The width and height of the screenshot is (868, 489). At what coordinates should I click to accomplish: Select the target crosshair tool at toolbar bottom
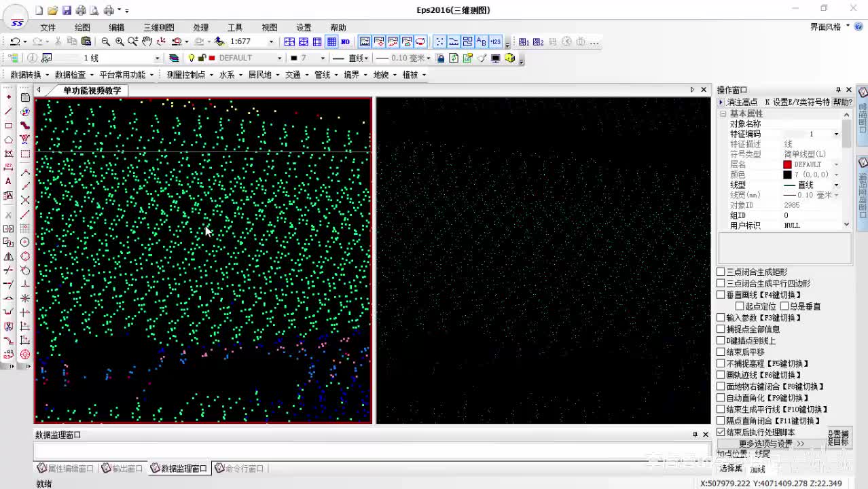tap(25, 354)
